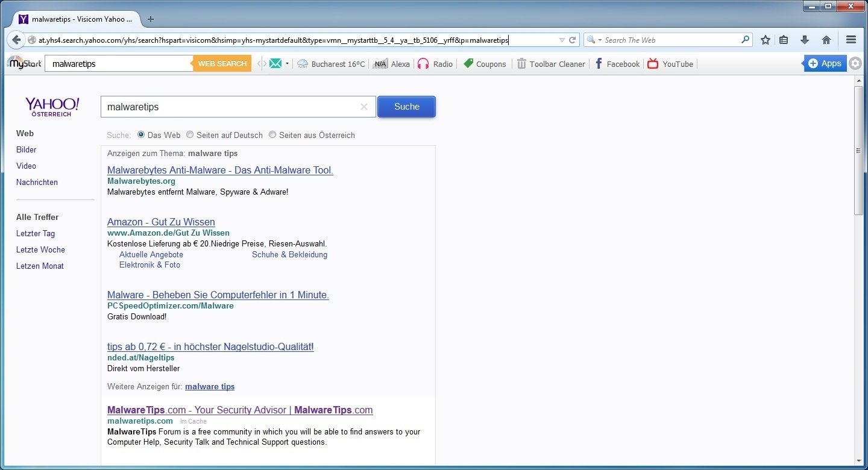
Task: Select the Alle Treffer filter
Action: click(x=37, y=217)
